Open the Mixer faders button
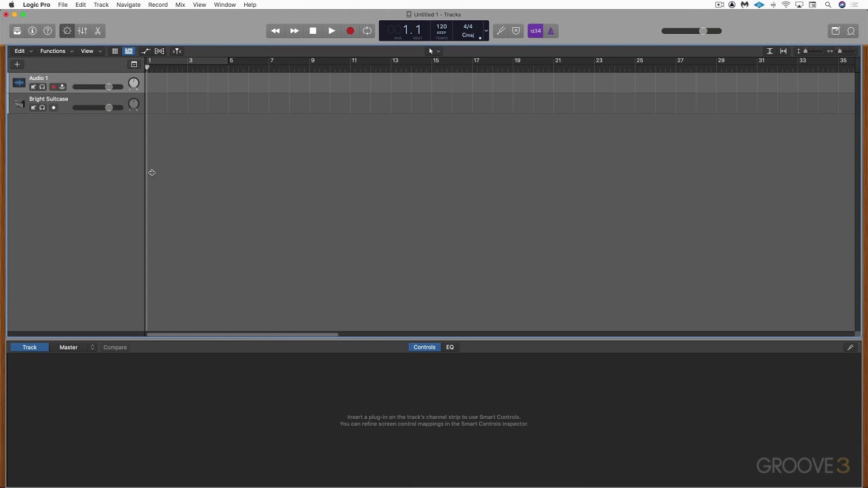Screen dimensions: 868x488 82,30
